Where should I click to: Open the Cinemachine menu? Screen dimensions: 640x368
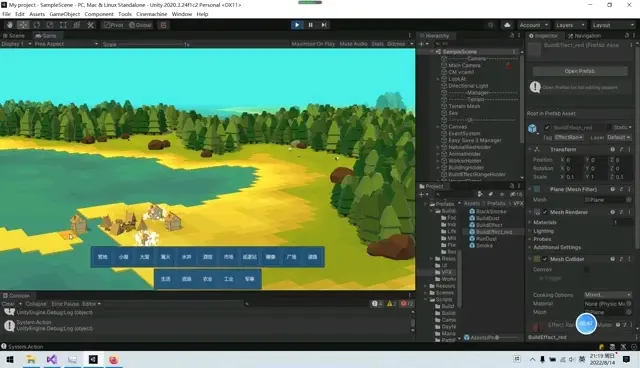point(151,14)
